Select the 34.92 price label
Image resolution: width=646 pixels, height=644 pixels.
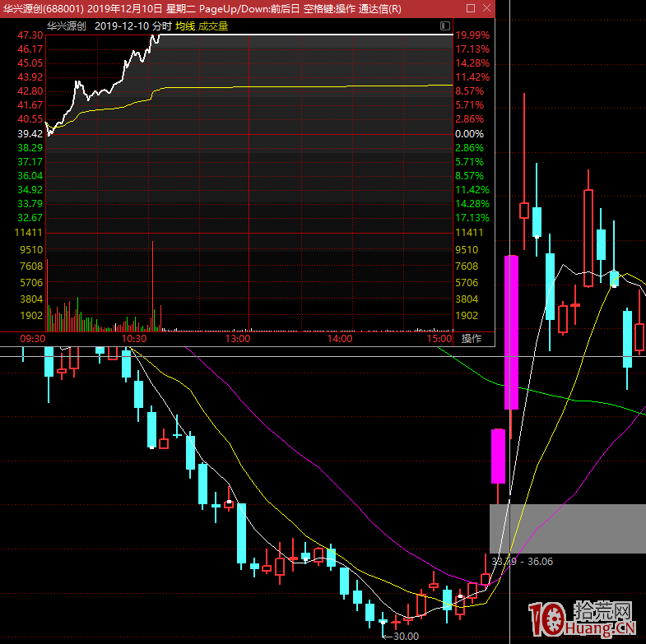30,190
